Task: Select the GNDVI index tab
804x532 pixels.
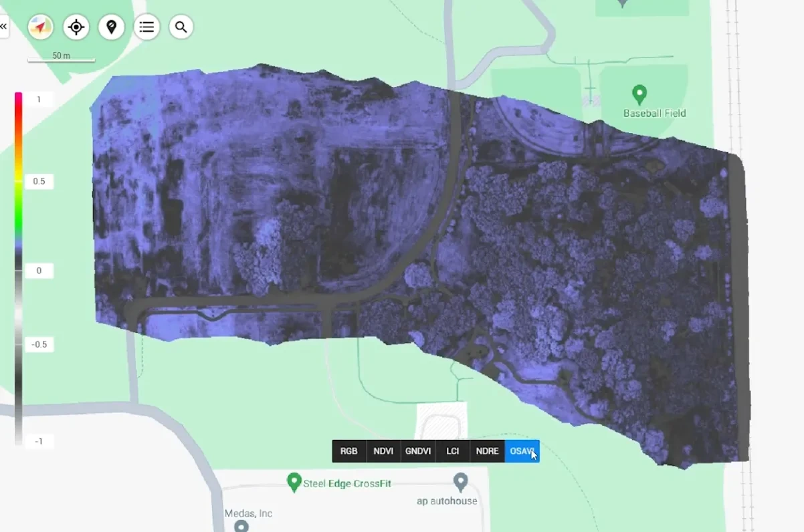Action: 418,451
